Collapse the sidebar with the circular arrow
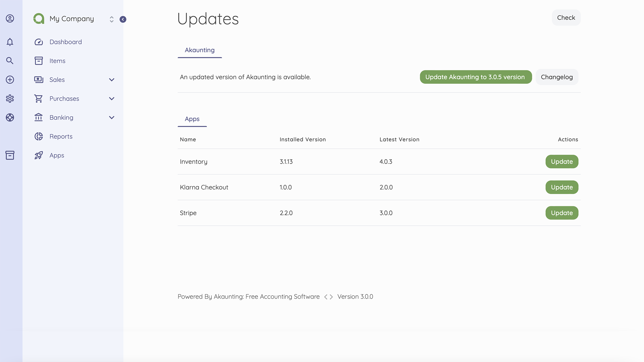Viewport: 644px width, 362px height. 123,19
